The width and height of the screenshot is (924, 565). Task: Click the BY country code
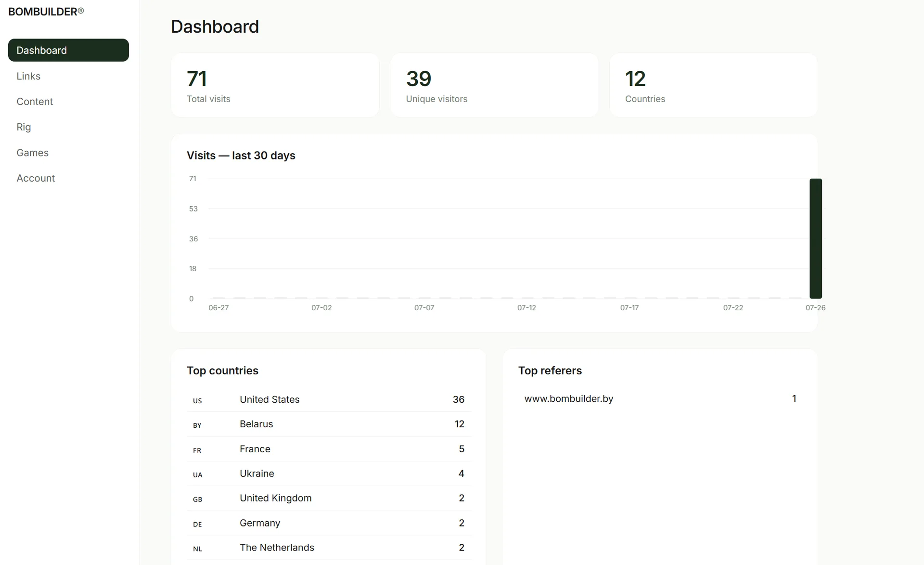197,425
